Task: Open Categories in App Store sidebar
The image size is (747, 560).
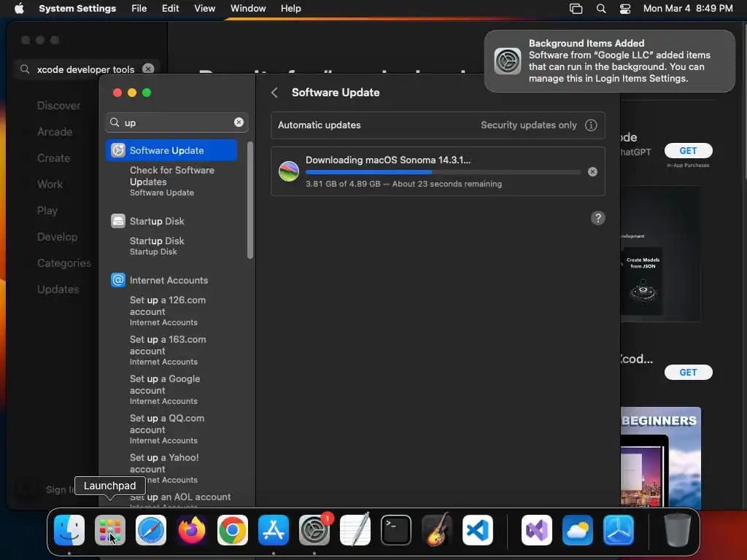Action: [x=64, y=262]
